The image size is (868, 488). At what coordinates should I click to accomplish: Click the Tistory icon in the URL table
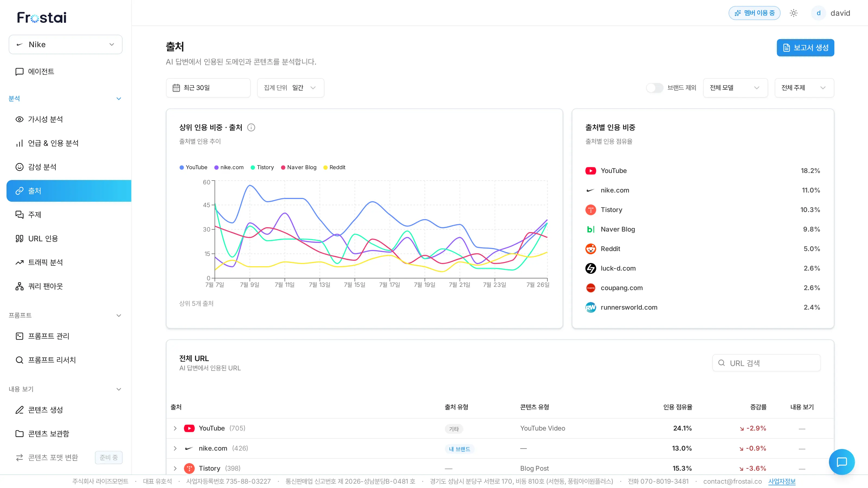pos(189,468)
